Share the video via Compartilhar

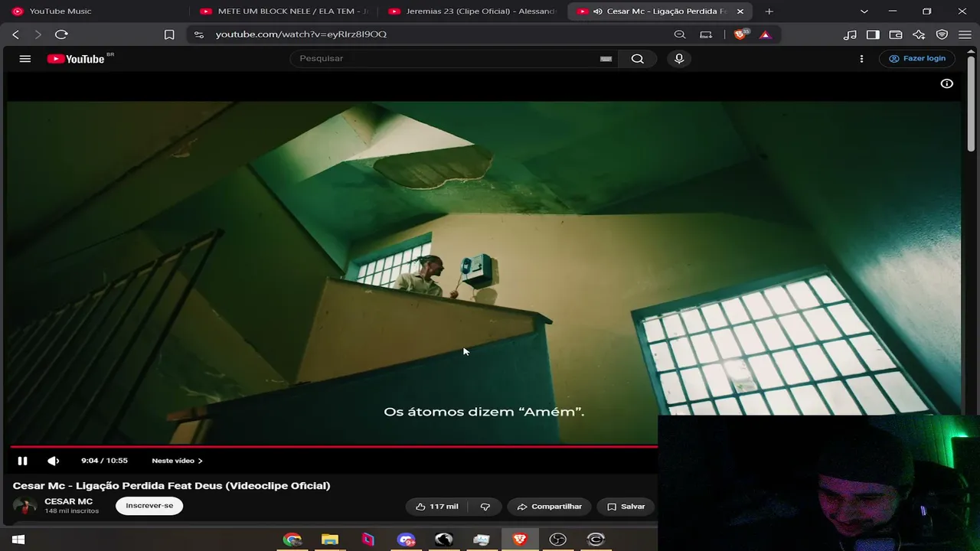(550, 507)
